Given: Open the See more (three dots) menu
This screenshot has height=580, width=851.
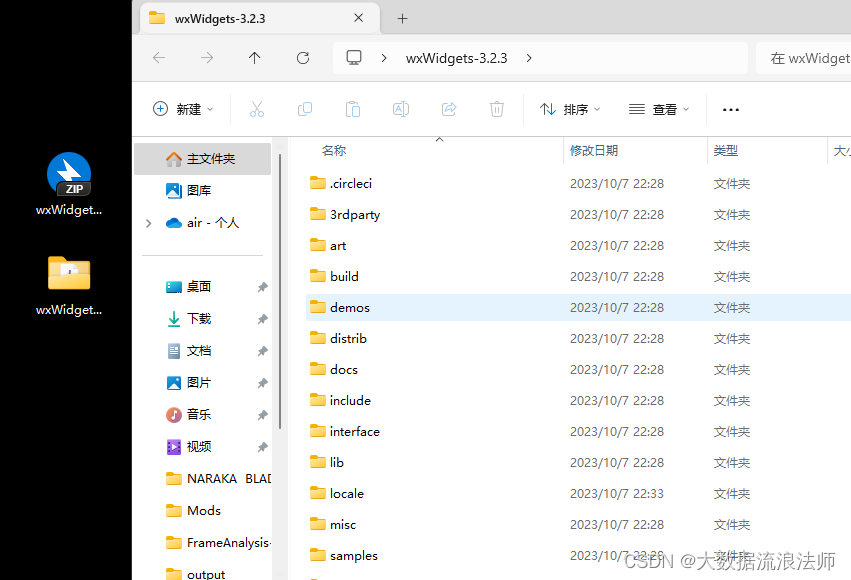Looking at the screenshot, I should [x=731, y=110].
